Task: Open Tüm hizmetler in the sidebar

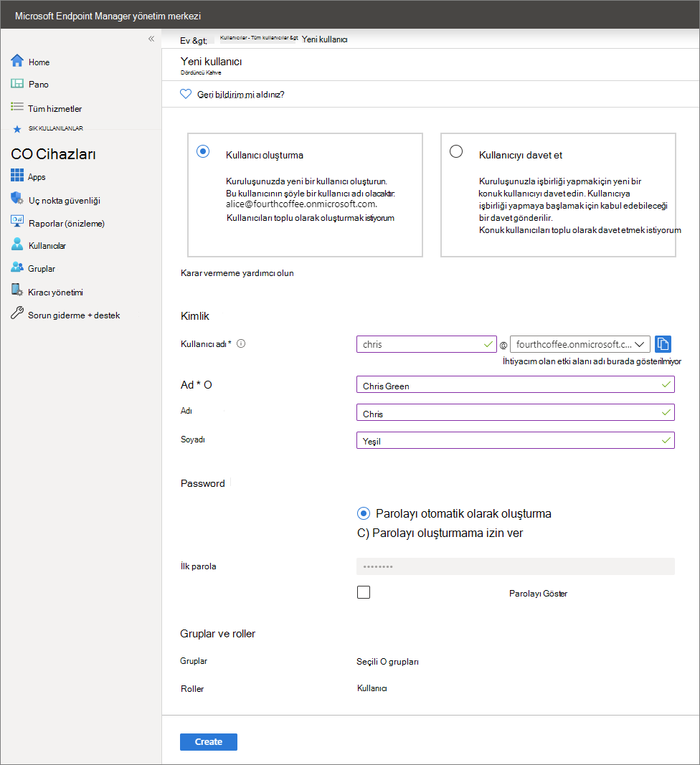Action: 55,109
